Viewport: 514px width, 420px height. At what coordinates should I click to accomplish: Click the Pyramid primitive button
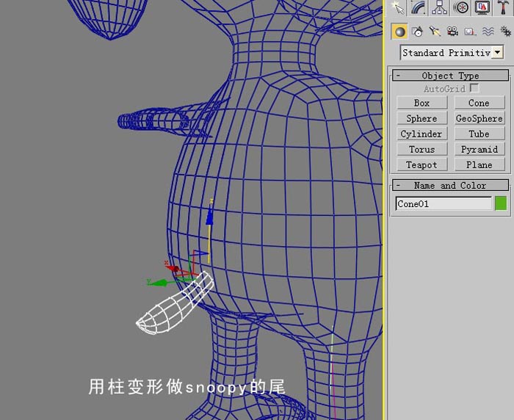[479, 149]
